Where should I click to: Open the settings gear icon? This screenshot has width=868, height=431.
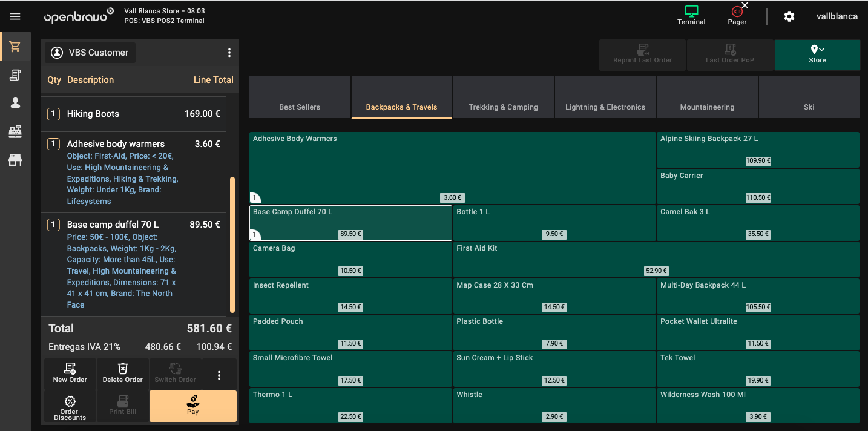tap(789, 16)
